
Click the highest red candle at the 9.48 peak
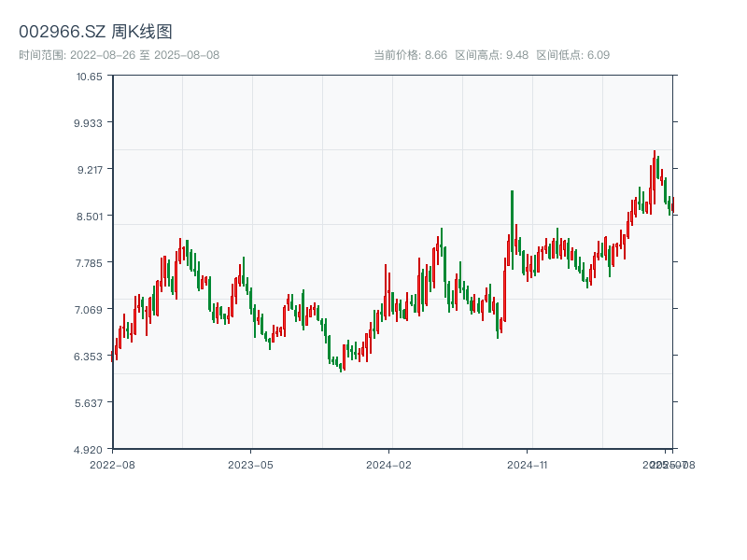655,177
